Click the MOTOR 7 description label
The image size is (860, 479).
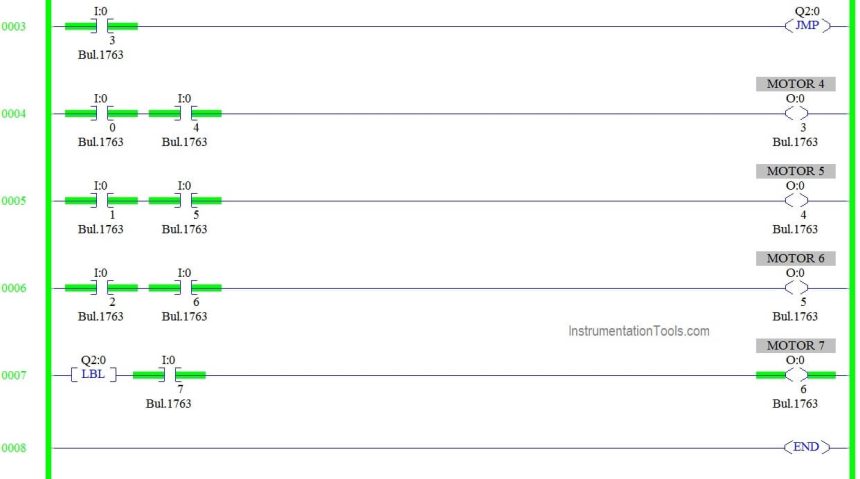796,346
